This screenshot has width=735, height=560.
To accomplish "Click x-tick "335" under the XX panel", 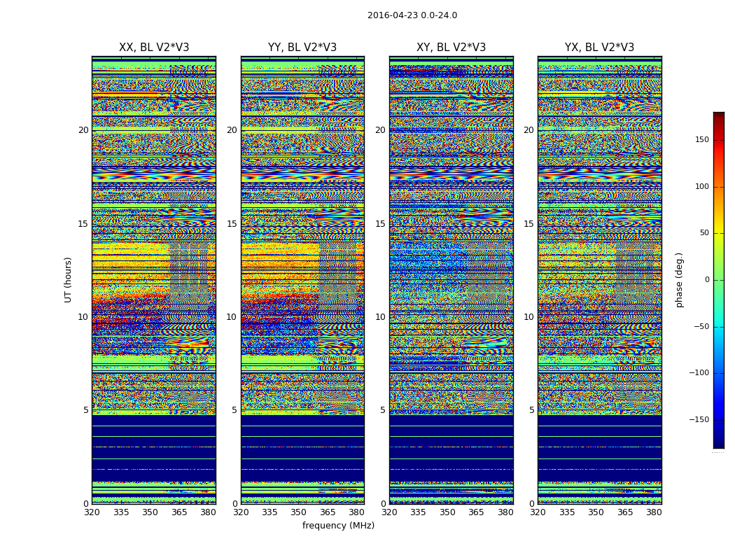I will (121, 512).
